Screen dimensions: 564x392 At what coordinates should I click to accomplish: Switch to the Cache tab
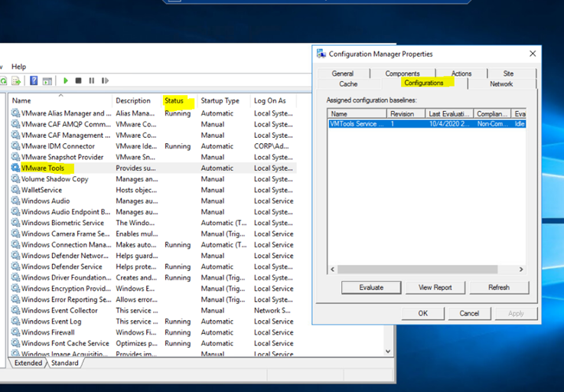[x=348, y=84]
